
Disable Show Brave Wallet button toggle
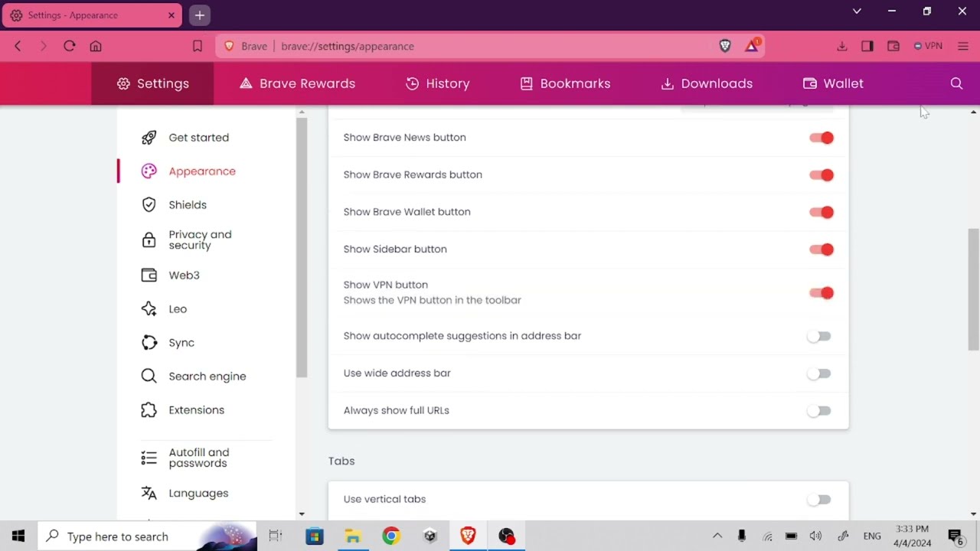pyautogui.click(x=821, y=212)
